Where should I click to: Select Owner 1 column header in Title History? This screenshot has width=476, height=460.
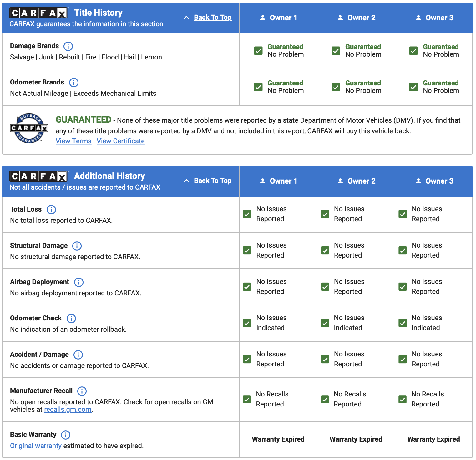pos(278,18)
